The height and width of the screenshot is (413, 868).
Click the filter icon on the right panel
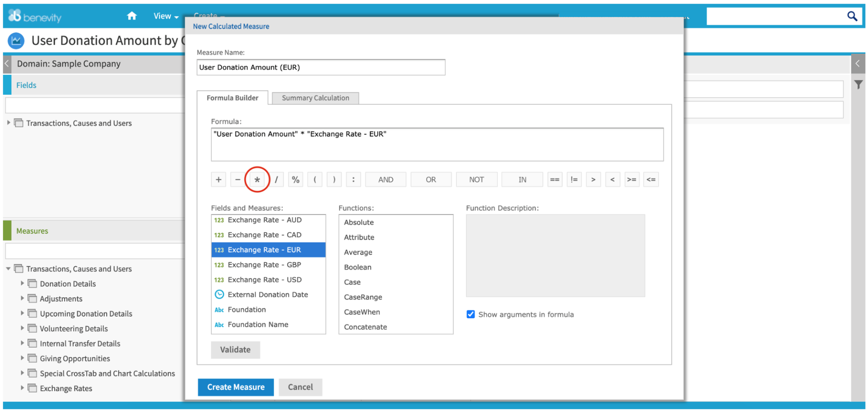(x=858, y=84)
